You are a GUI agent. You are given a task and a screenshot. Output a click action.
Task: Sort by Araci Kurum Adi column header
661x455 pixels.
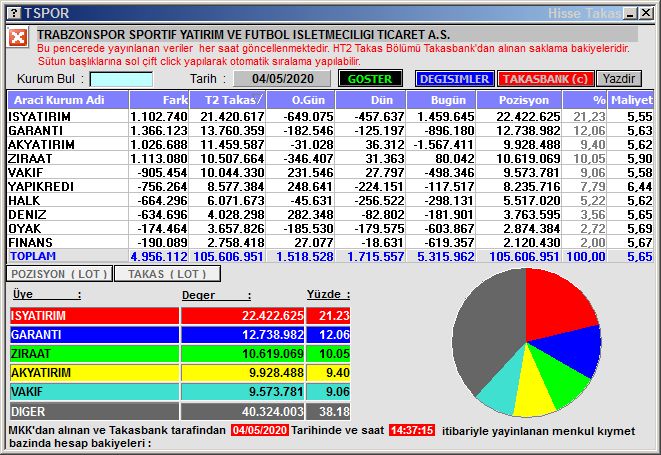coord(68,100)
